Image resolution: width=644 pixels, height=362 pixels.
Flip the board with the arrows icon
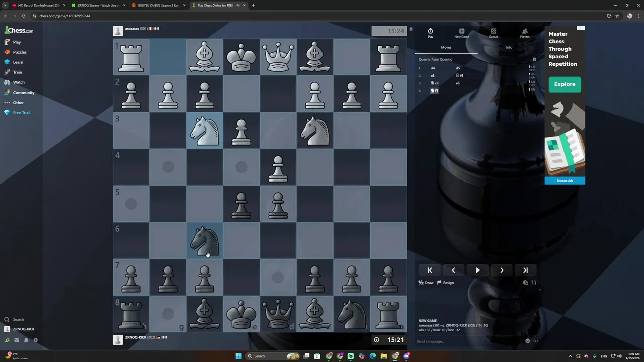(x=534, y=283)
